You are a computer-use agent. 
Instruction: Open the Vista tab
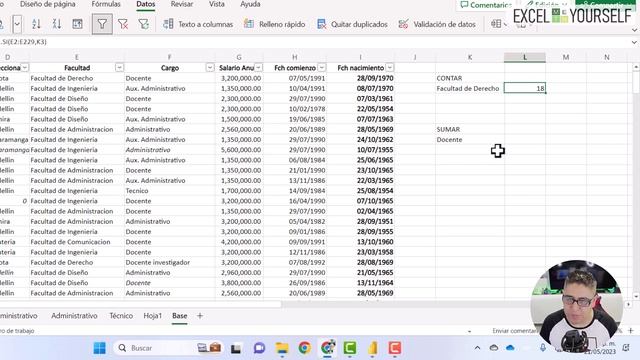click(x=217, y=4)
